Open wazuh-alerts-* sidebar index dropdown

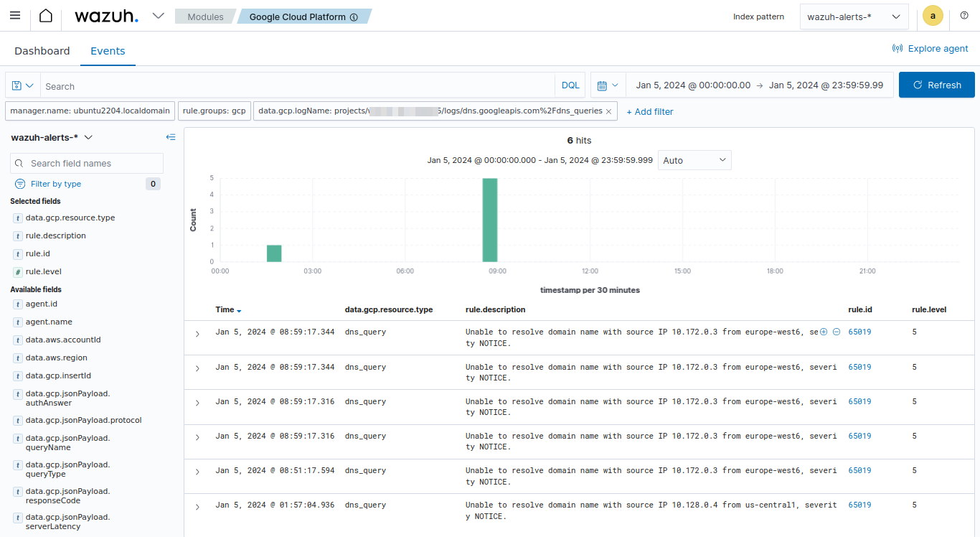52,137
